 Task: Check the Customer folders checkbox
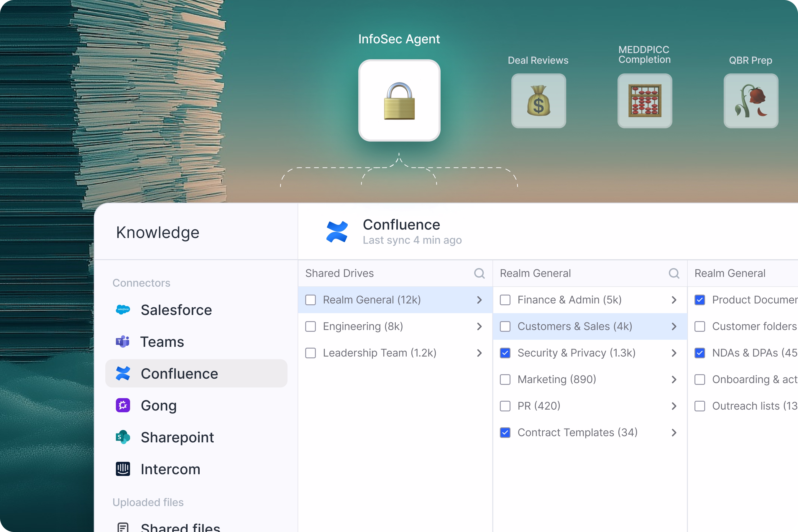pyautogui.click(x=700, y=326)
